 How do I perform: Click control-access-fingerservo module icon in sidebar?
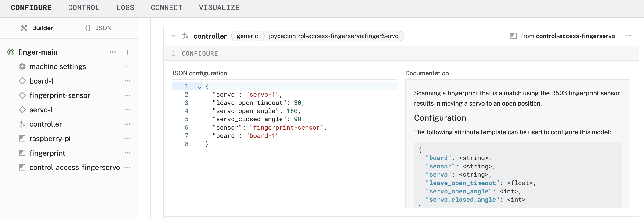click(22, 168)
